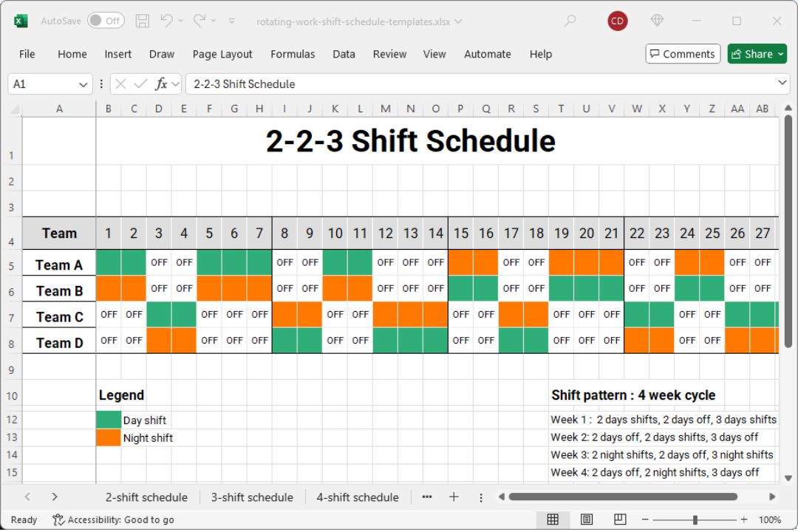Select Normal view in status bar

[553, 519]
